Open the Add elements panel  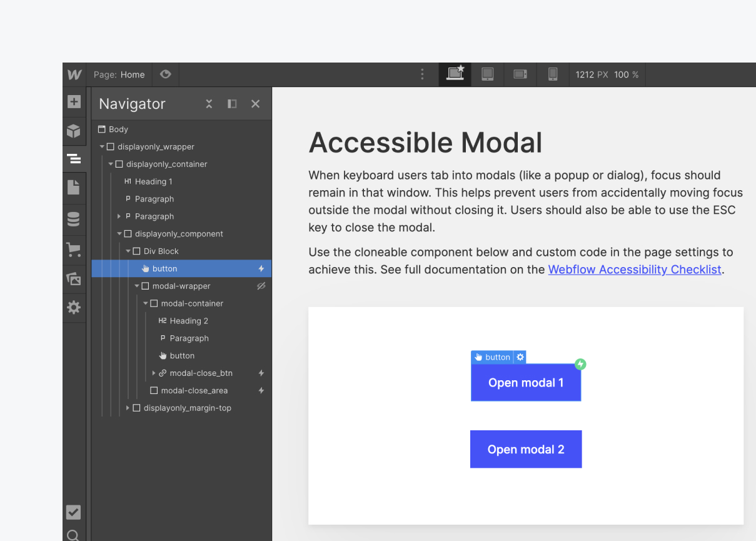tap(74, 102)
